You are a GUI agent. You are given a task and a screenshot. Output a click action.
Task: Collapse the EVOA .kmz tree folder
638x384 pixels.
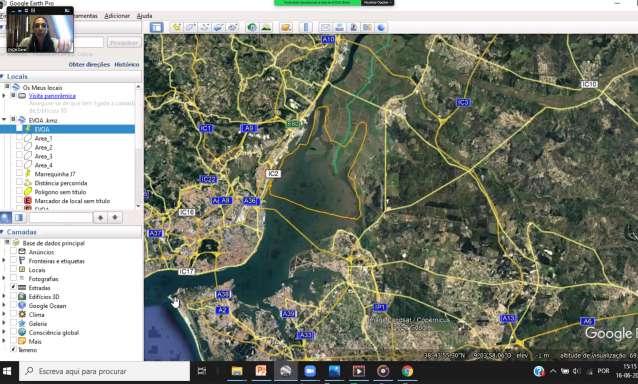4,120
